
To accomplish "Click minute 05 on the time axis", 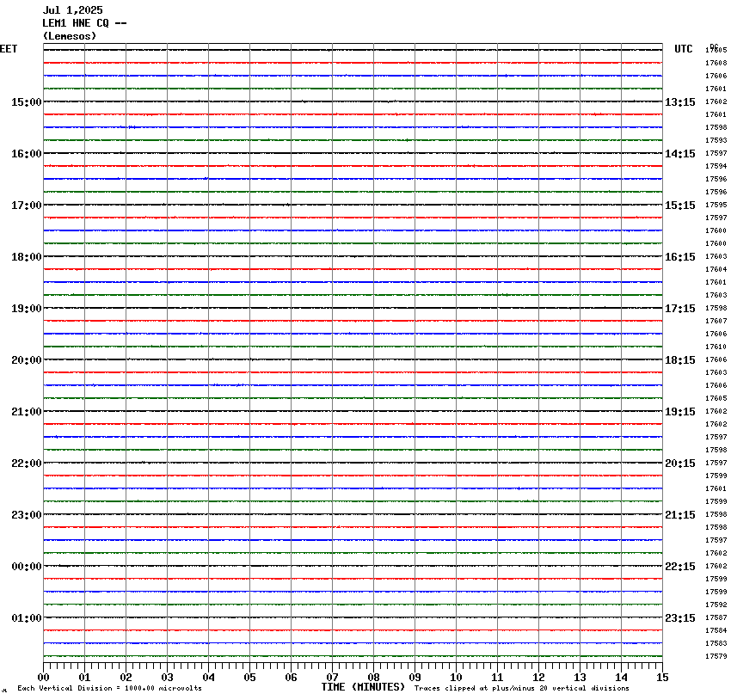I will point(250,678).
